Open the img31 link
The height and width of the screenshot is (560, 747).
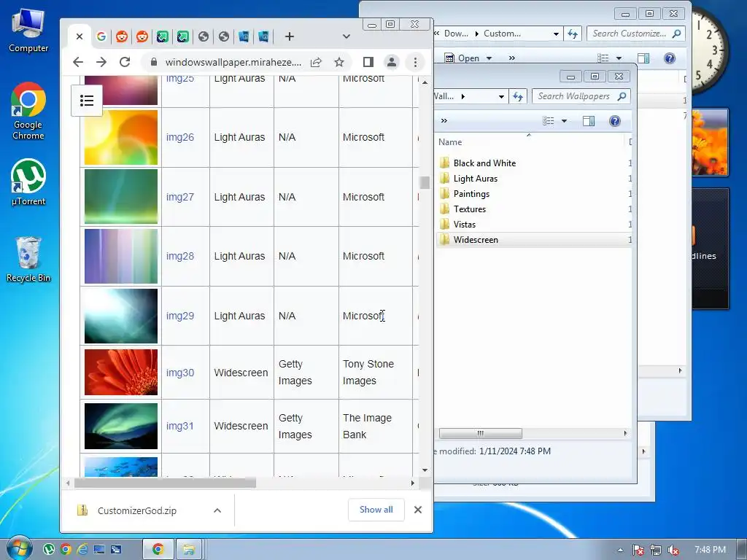click(x=180, y=426)
